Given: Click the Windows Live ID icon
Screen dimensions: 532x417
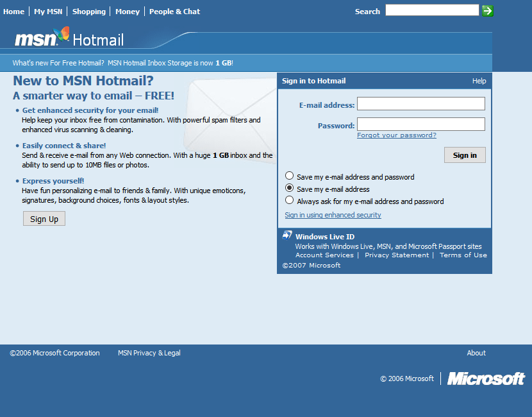Looking at the screenshot, I should 287,235.
